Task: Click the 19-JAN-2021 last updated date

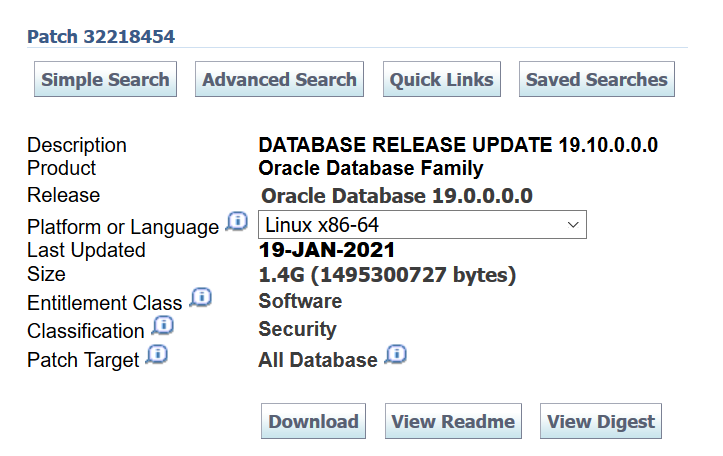Action: 326,250
